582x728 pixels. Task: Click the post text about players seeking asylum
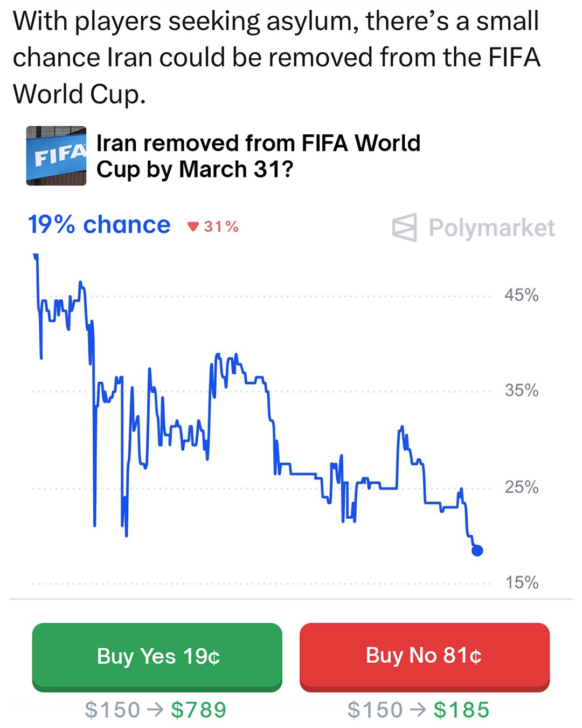pyautogui.click(x=276, y=58)
